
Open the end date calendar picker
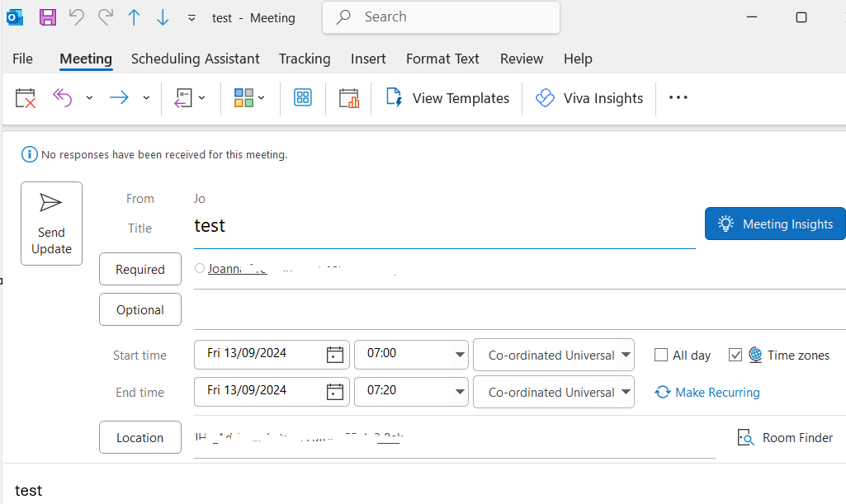334,391
